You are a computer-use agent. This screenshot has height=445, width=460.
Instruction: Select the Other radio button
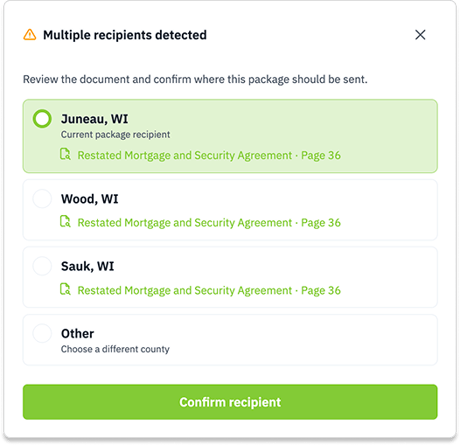pyautogui.click(x=42, y=333)
